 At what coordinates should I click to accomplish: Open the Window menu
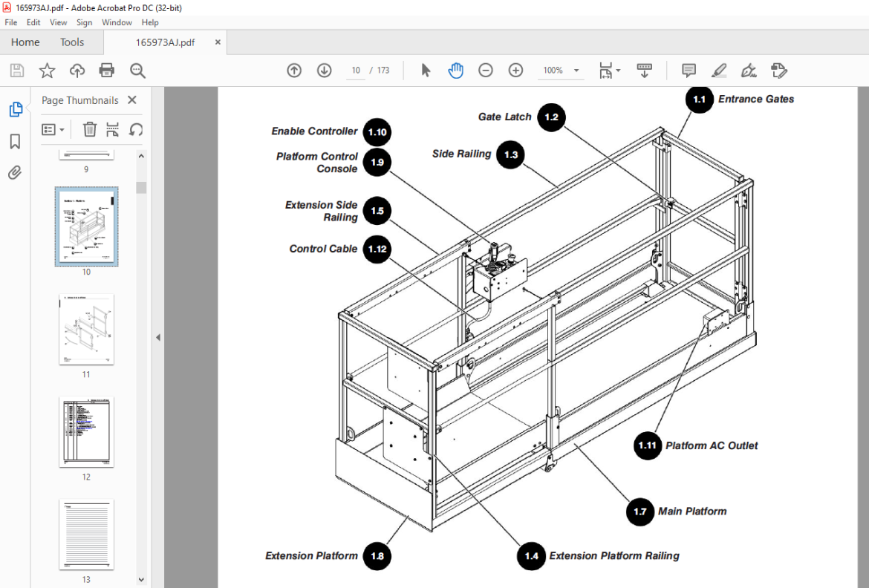117,22
